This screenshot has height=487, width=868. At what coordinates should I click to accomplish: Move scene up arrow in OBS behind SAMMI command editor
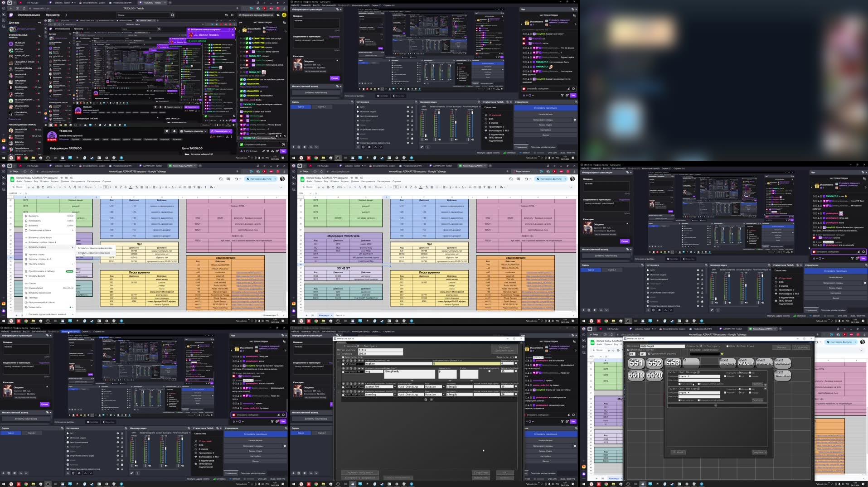(x=310, y=473)
